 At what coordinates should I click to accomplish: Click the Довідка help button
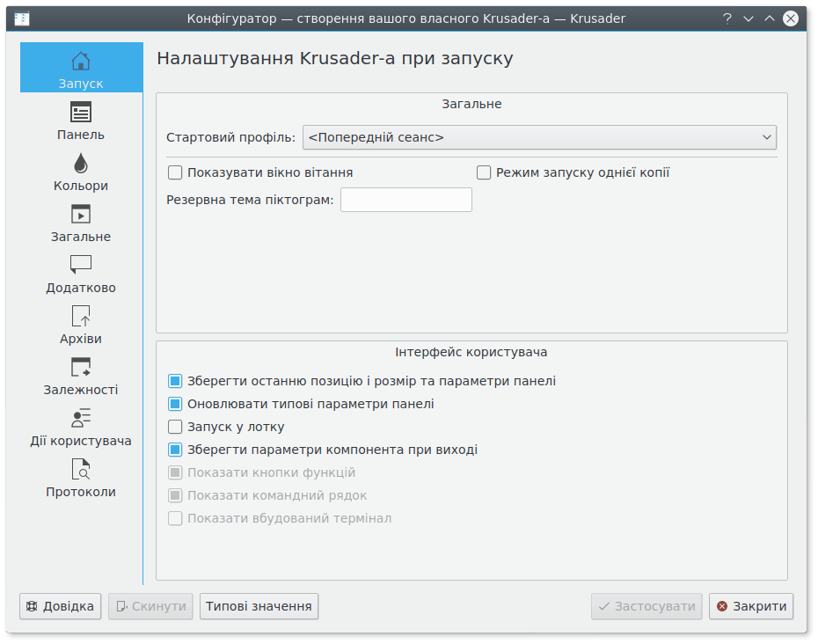point(61,606)
